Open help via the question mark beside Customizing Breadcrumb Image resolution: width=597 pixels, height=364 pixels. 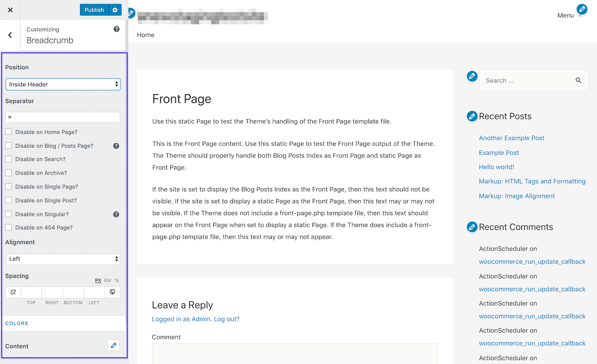click(x=116, y=29)
